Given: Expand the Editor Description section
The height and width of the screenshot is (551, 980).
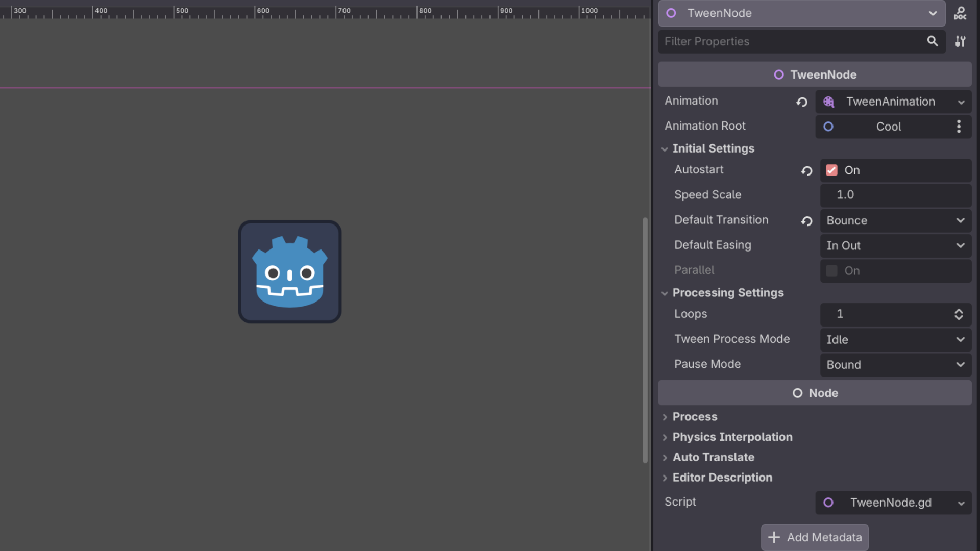Looking at the screenshot, I should point(722,478).
